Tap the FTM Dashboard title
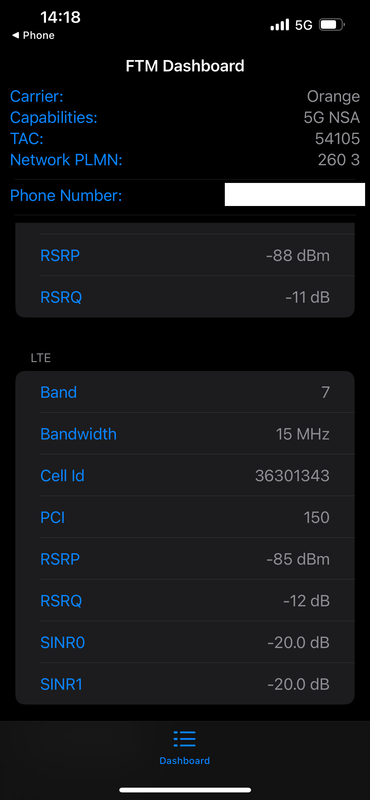 pyautogui.click(x=185, y=66)
